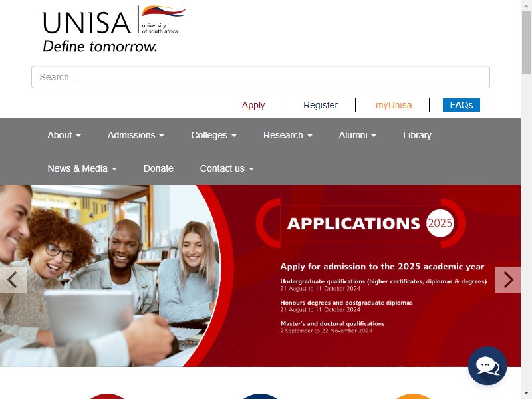Click the blue FAQs button
532x399 pixels.
[461, 105]
